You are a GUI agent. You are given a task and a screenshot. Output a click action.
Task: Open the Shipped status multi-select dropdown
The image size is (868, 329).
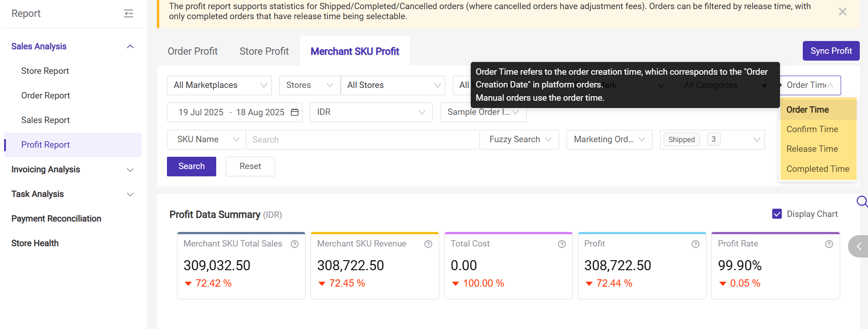[x=712, y=139]
